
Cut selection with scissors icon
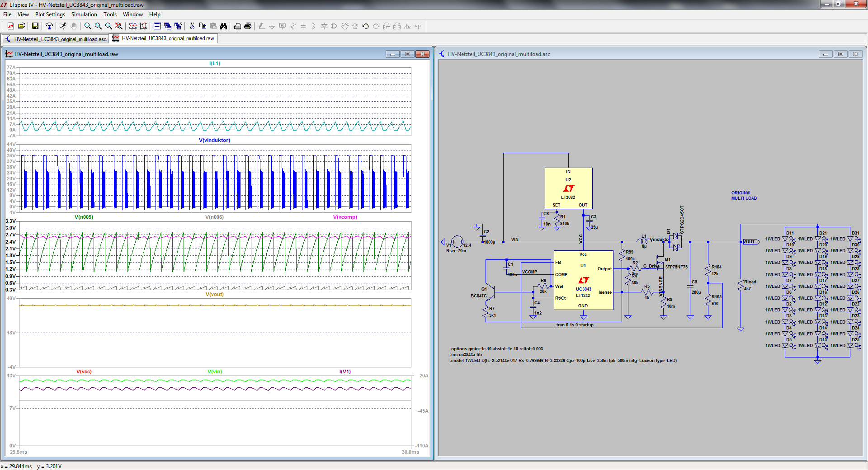point(192,26)
